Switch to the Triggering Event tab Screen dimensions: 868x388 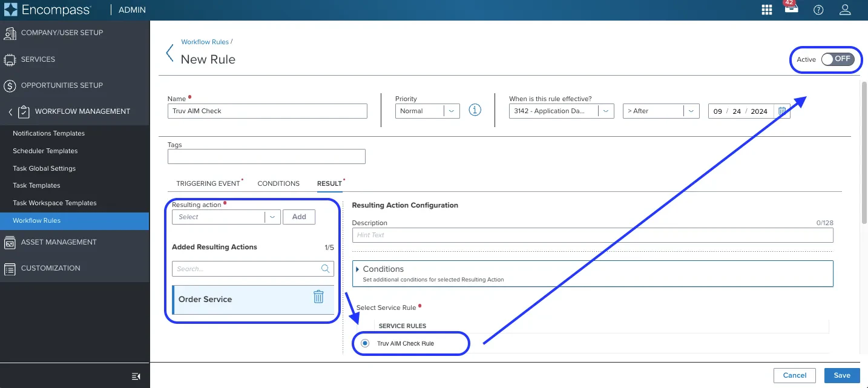coord(208,183)
